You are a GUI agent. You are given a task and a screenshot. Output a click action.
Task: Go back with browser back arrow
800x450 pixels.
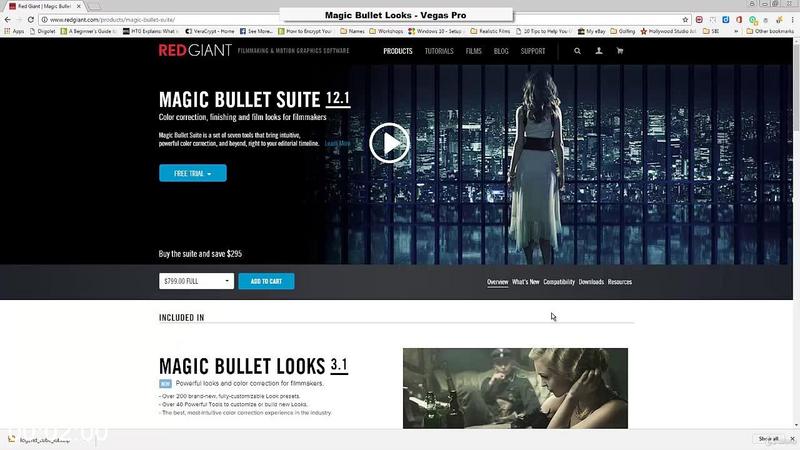pos(7,19)
